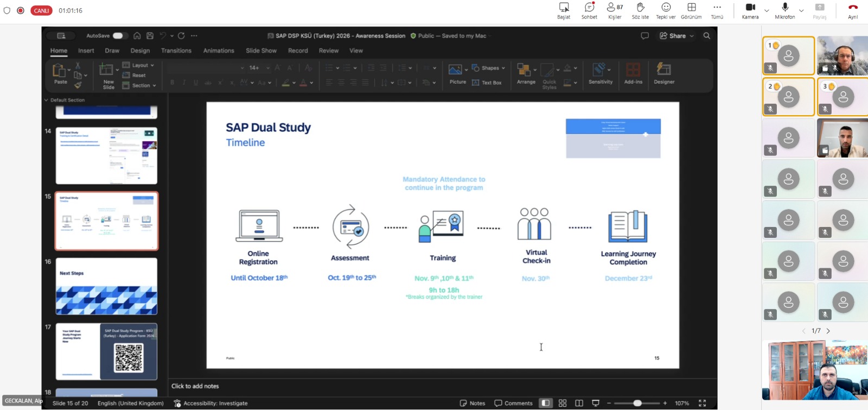
Task: Toggle the Notes pane in status bar
Action: pos(473,403)
